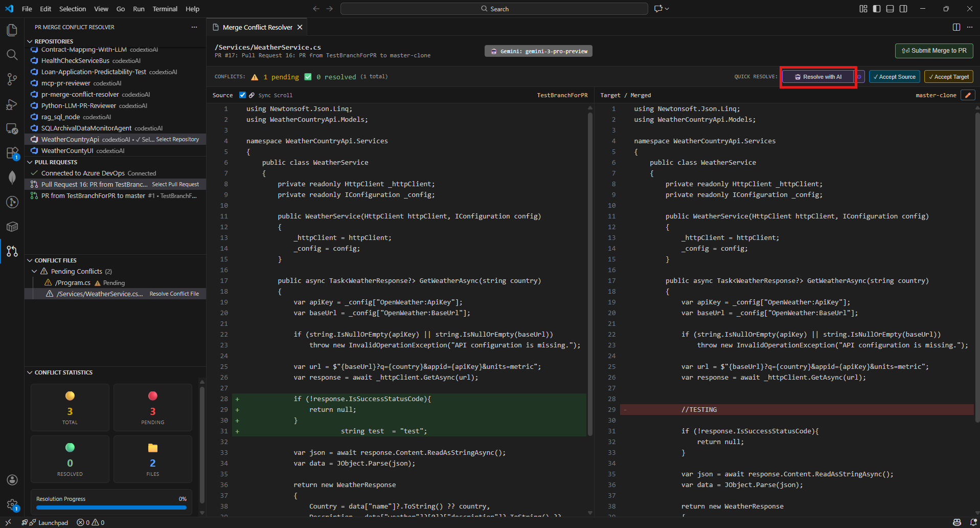The image size is (980, 528).
Task: Open PR Merge Conflict Resolver panel ellipsis menu
Action: tap(194, 27)
